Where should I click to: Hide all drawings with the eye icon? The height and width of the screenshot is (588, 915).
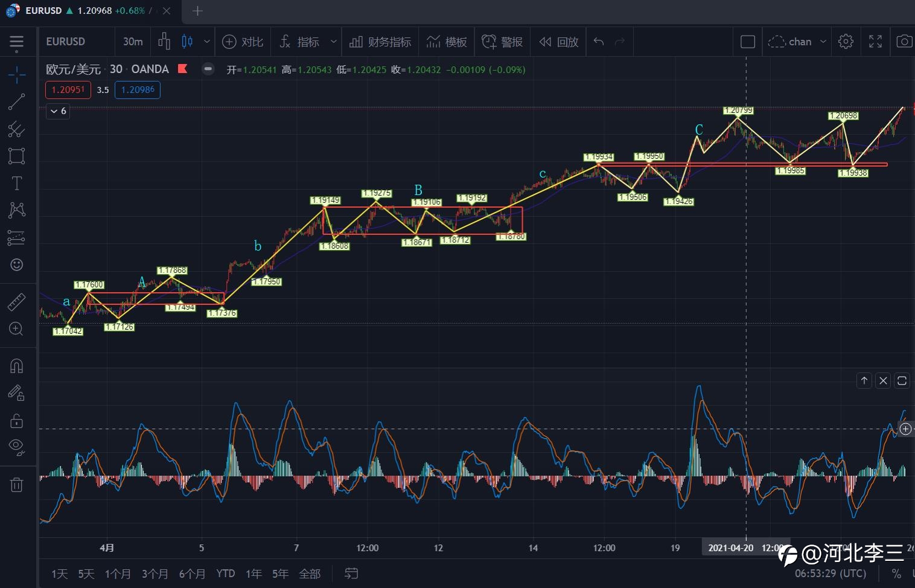point(16,447)
